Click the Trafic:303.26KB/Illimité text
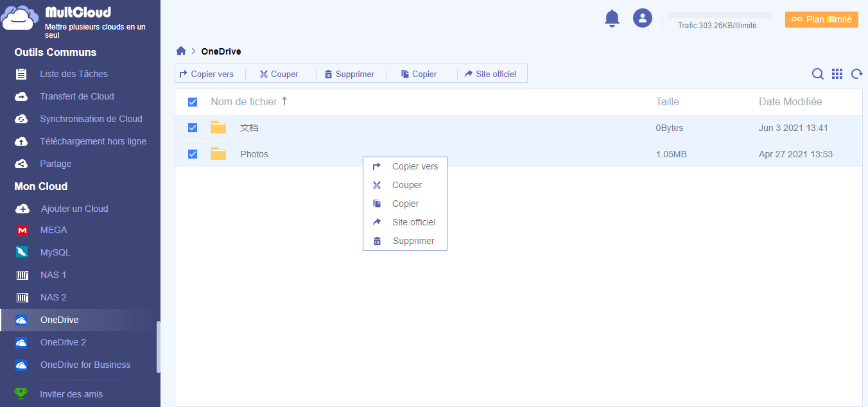This screenshot has width=868, height=407. [717, 26]
